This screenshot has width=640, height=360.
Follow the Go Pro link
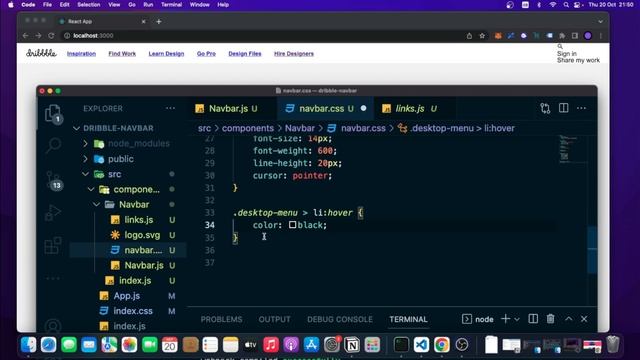[206, 53]
